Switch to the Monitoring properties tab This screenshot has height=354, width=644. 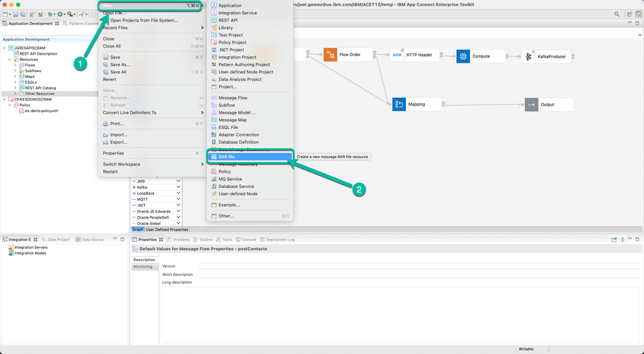pos(144,266)
